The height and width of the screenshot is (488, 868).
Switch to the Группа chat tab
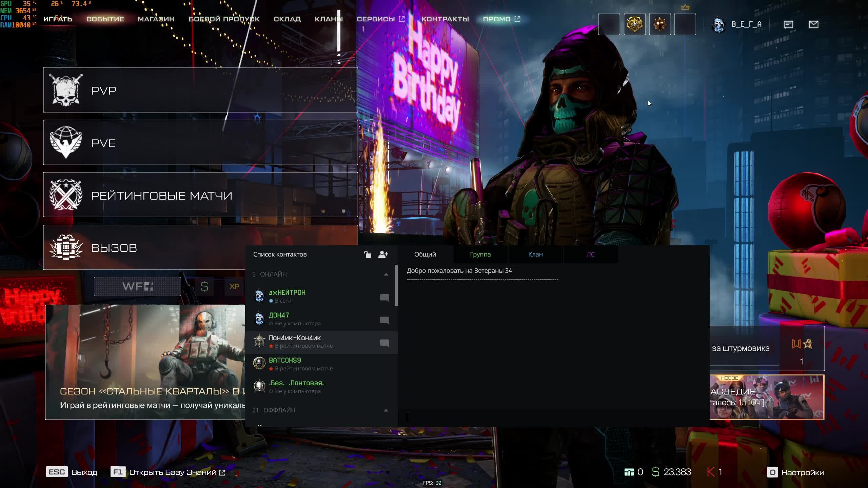(x=480, y=254)
